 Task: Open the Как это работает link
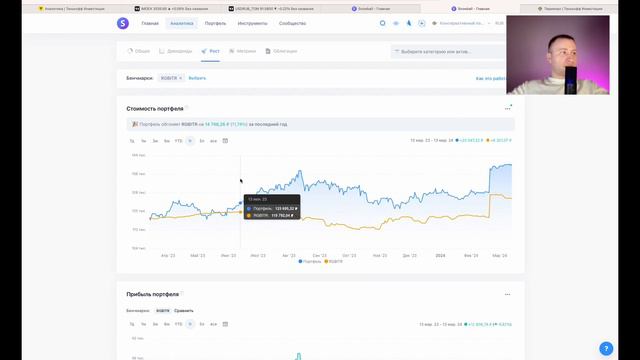[x=491, y=78]
